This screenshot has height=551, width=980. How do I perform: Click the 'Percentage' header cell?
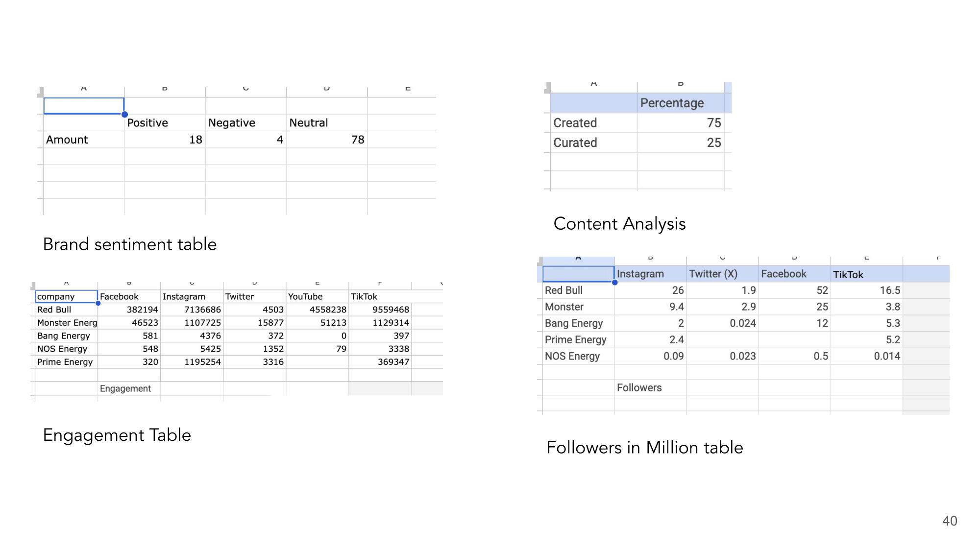(681, 103)
